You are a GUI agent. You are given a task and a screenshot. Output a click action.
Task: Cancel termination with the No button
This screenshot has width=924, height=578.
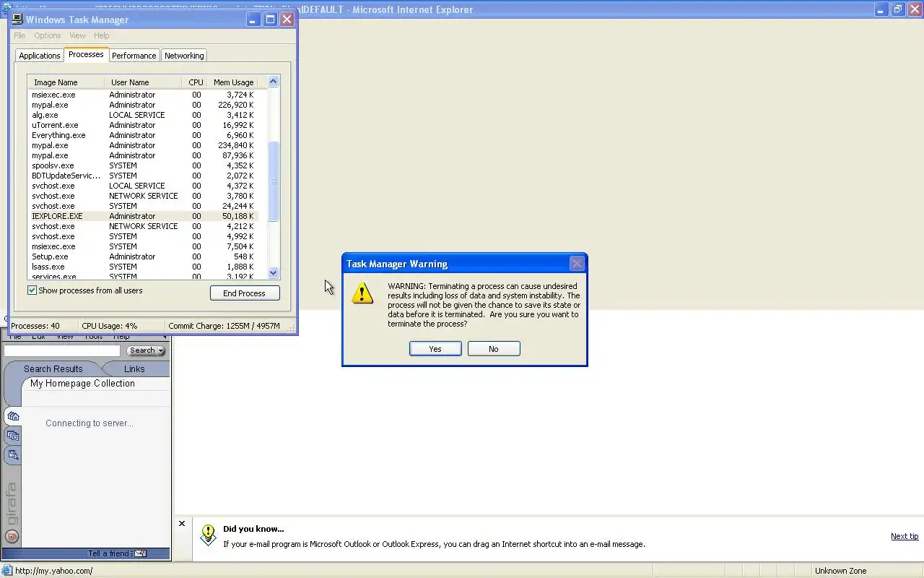493,349
